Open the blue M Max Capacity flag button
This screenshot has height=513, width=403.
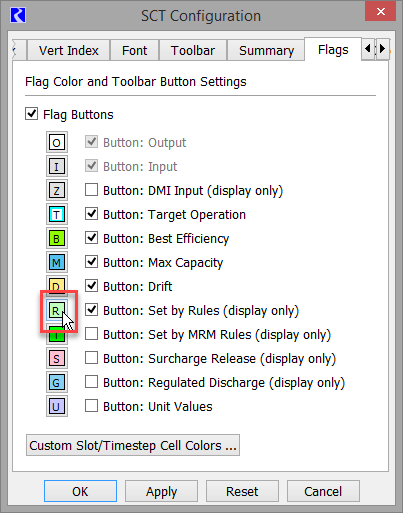(x=57, y=262)
